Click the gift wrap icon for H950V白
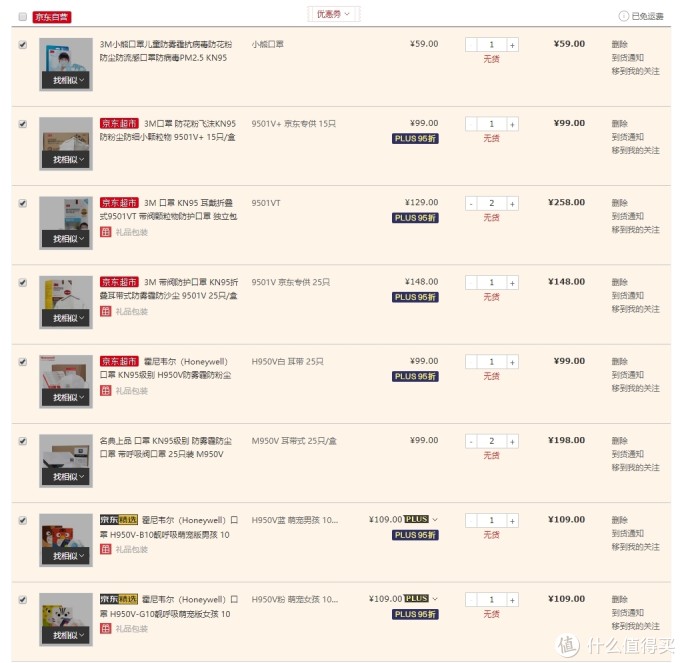This screenshot has width=680, height=663. [105, 391]
